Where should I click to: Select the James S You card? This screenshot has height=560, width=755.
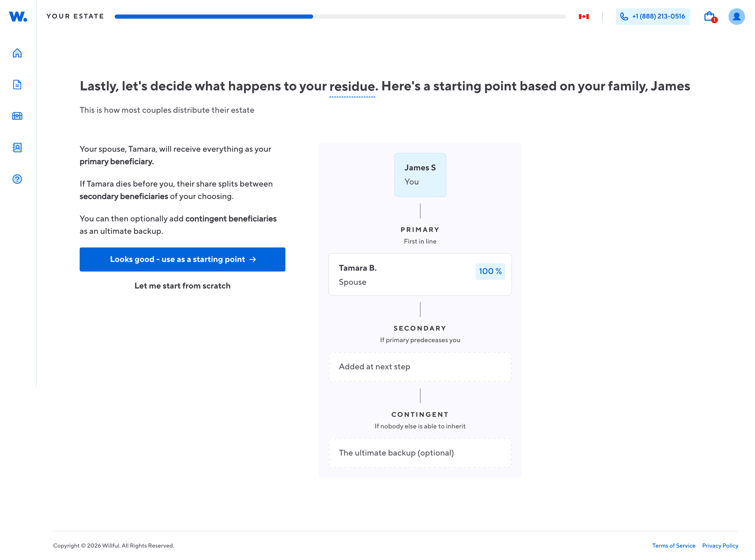point(420,175)
